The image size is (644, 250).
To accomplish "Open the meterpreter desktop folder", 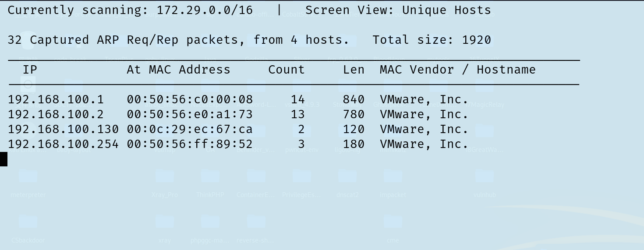I will tap(28, 182).
